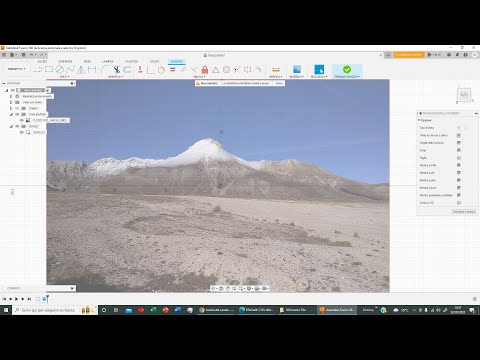The width and height of the screenshot is (480, 360).
Task: Expand the named views tree node
Action: [11, 102]
